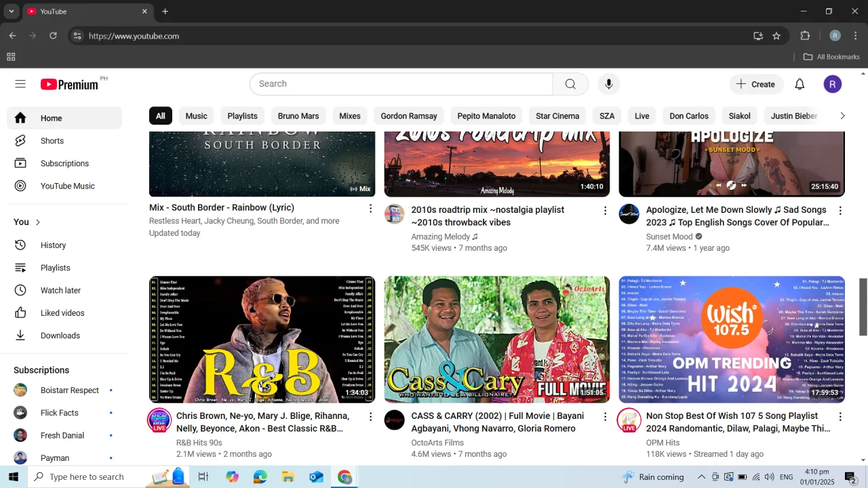
Task: Open Amazing Melody channel avatar
Action: pyautogui.click(x=395, y=214)
